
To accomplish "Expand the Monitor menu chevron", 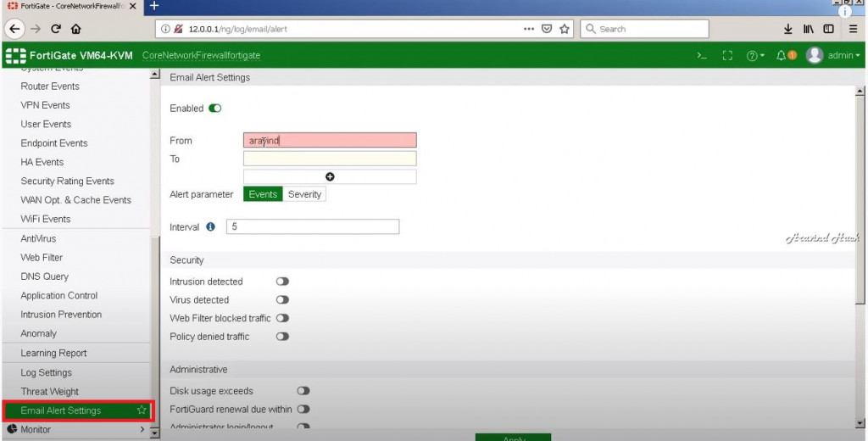I will (142, 429).
